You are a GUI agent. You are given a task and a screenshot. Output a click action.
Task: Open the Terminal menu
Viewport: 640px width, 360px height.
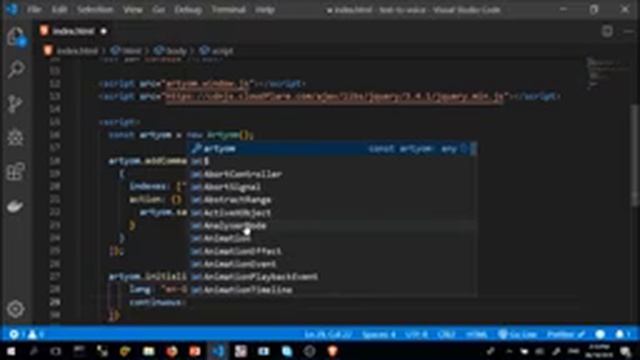point(228,9)
